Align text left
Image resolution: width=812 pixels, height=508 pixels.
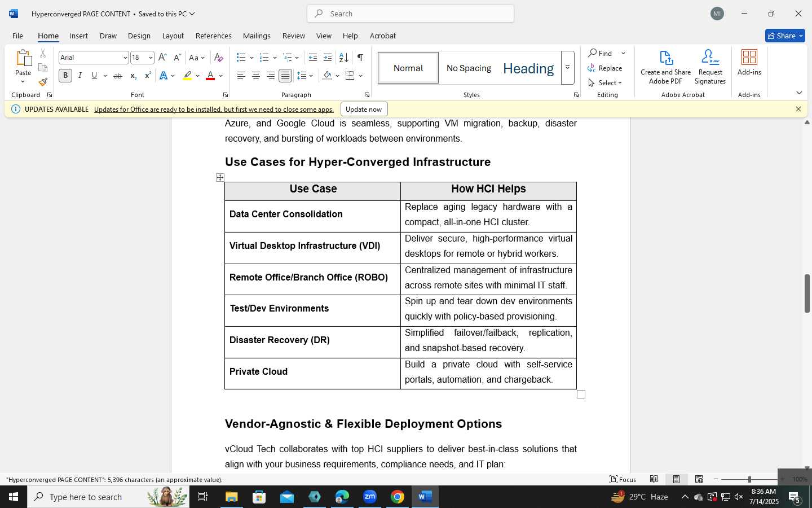[x=241, y=76]
